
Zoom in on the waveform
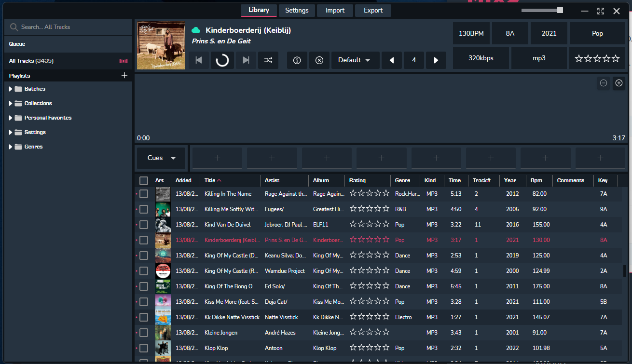[x=619, y=83]
